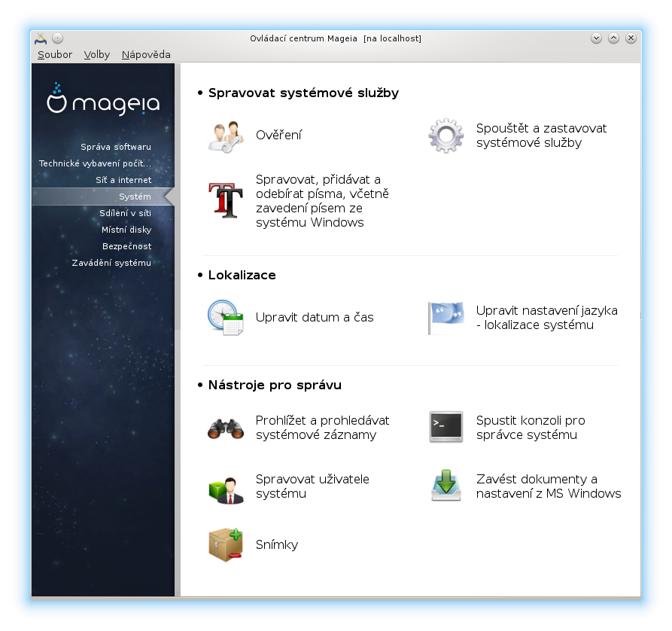
Task: Click the Mageia logo in sidebar
Action: (x=103, y=99)
